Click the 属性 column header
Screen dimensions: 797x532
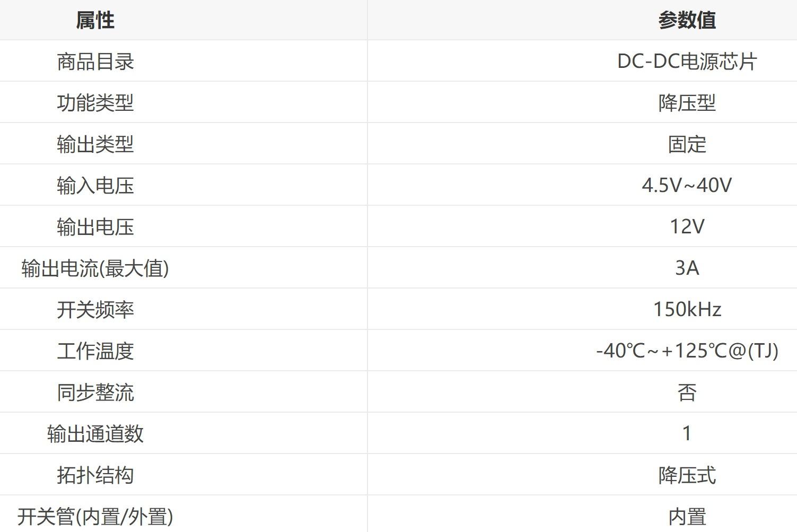95,20
